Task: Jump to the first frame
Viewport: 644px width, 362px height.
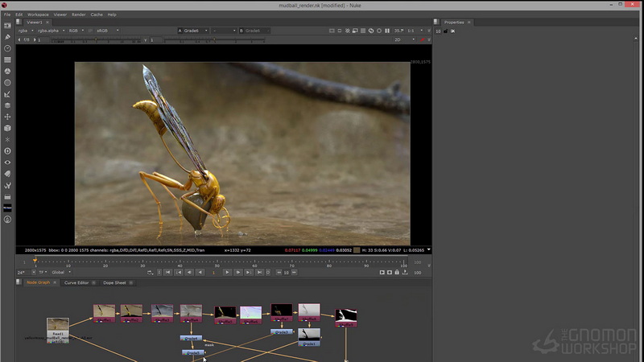Action: [168, 272]
